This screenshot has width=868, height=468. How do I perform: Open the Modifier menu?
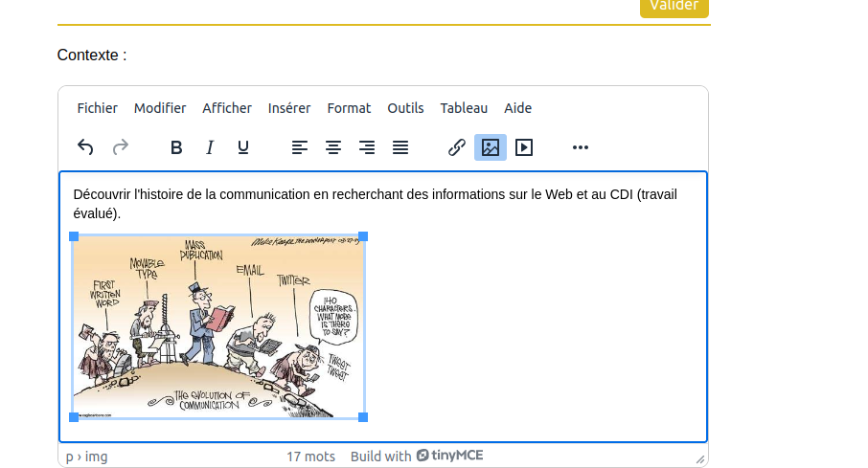(x=160, y=108)
